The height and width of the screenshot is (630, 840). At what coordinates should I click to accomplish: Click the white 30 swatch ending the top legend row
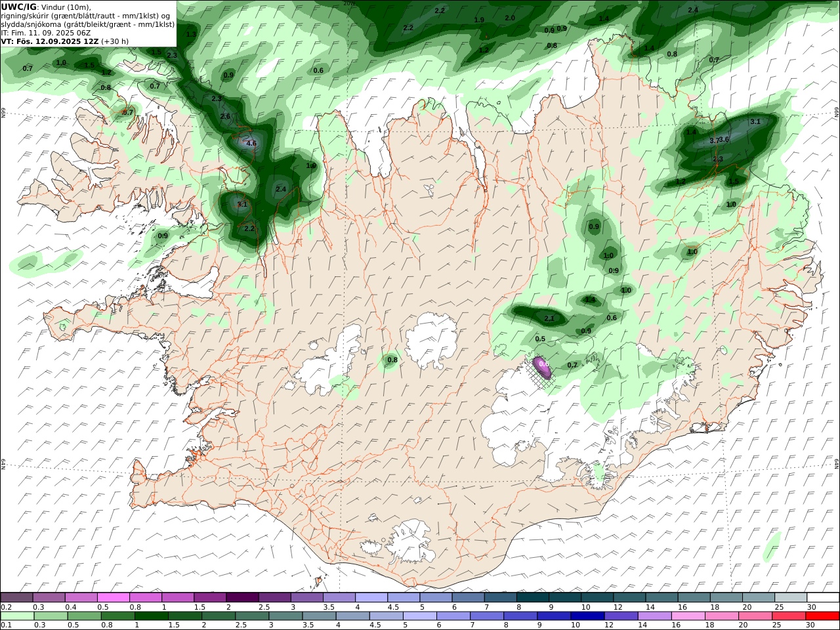[x=822, y=597]
